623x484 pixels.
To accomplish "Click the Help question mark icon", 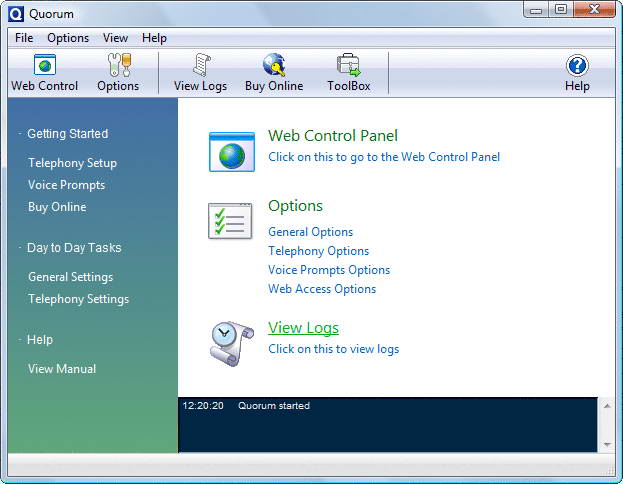I will coord(577,66).
